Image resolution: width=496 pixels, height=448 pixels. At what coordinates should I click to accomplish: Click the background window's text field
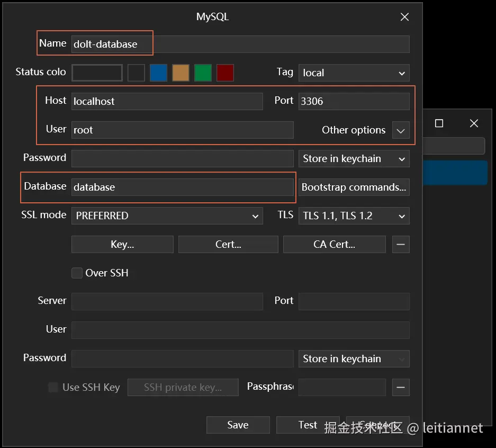[x=454, y=146]
